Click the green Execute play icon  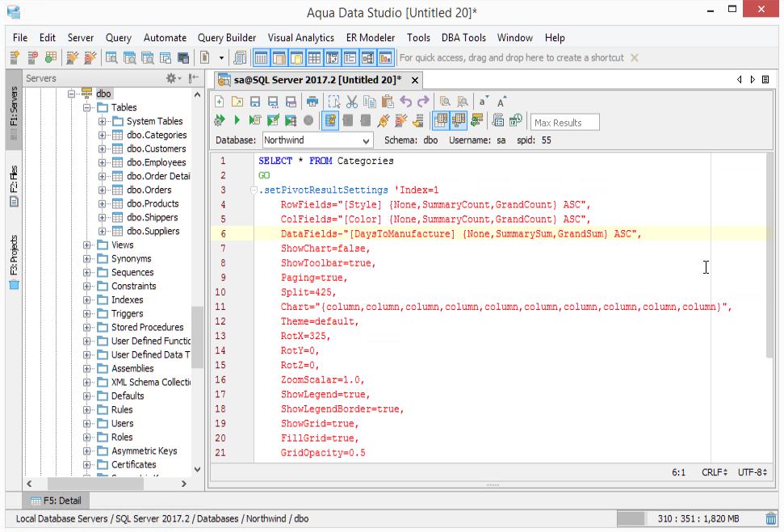(x=237, y=121)
